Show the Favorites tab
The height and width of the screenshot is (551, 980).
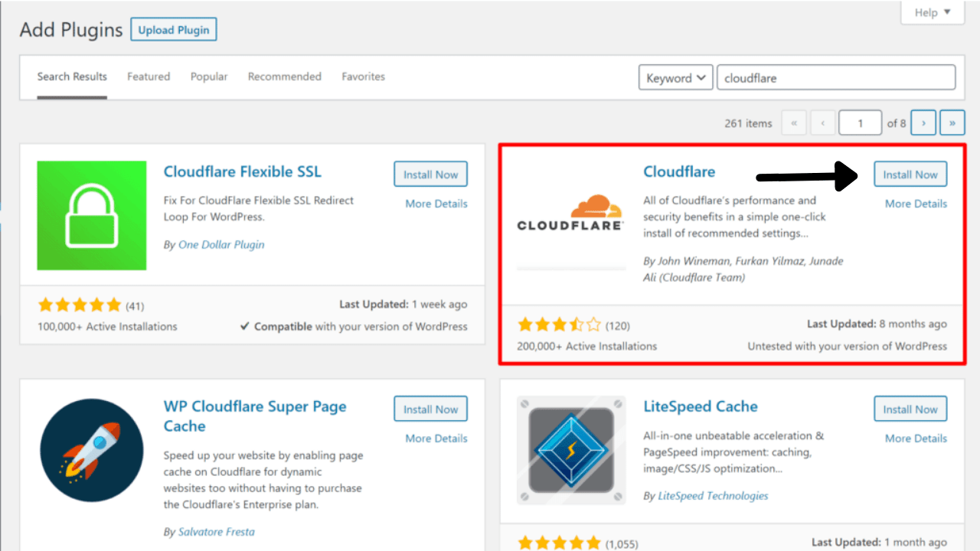click(x=363, y=77)
